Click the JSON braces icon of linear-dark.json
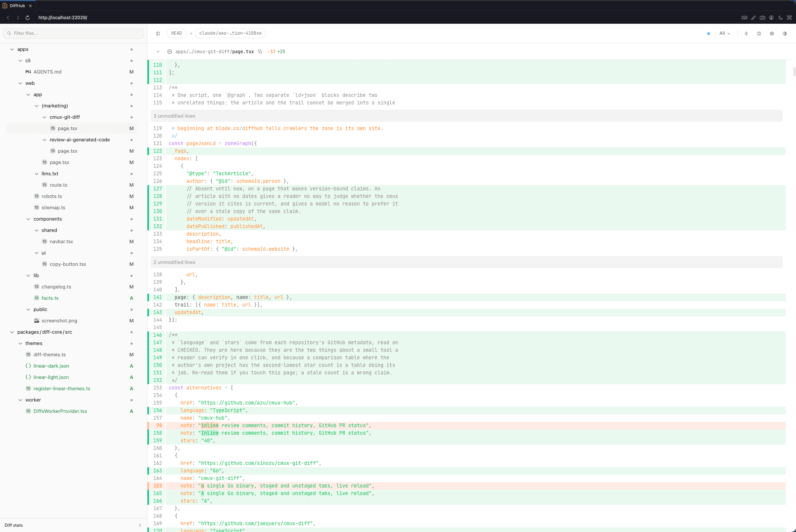 point(28,366)
